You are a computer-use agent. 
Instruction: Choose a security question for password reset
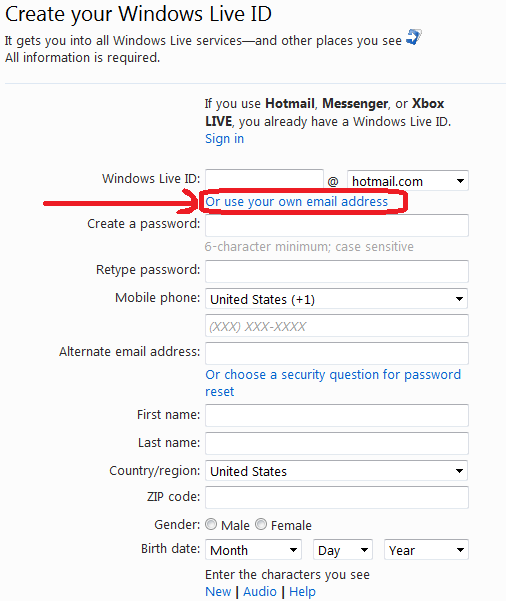point(333,383)
